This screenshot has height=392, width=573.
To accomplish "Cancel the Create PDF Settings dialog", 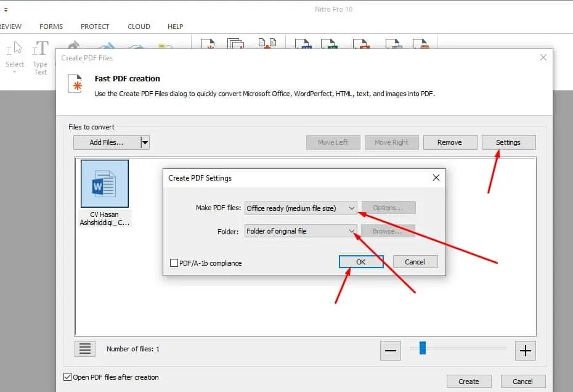I will click(415, 262).
